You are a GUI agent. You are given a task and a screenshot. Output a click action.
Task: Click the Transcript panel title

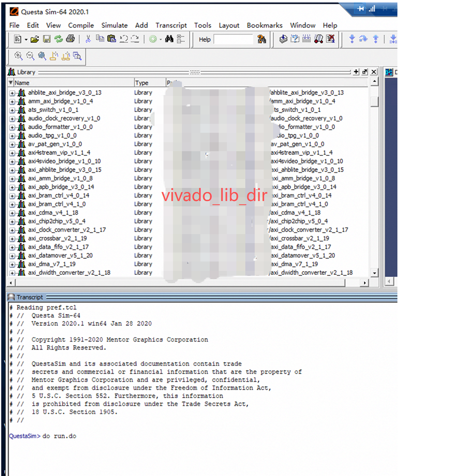point(29,297)
